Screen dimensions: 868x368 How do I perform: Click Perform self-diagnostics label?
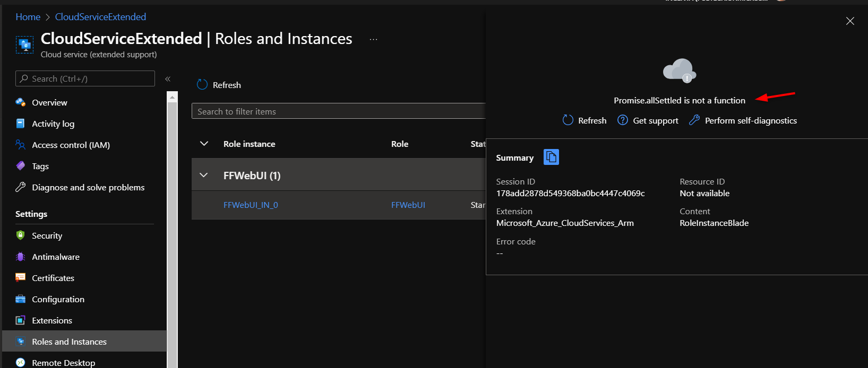pyautogui.click(x=751, y=120)
